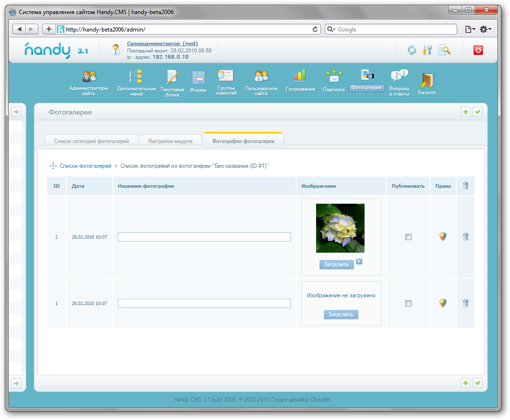Screen dimensions: 510x420
Task: Click the red power logout icon
Action: 478,50
